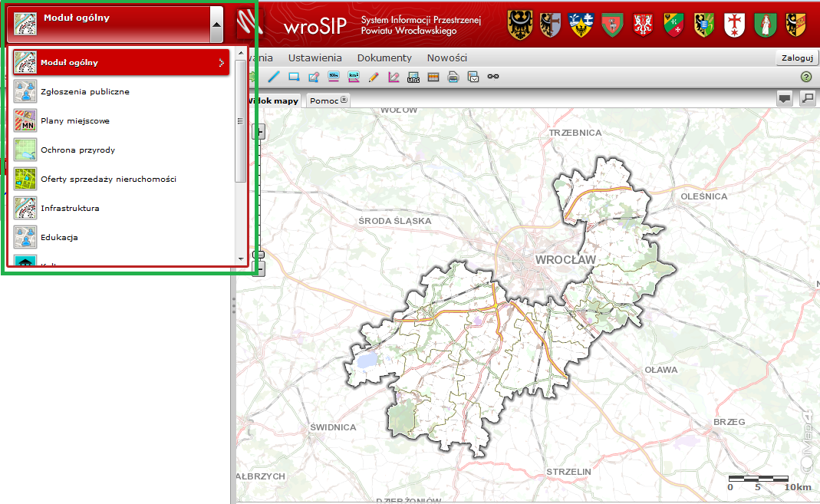Click the module list scrollbar thumb
This screenshot has height=504, width=820.
(241, 121)
